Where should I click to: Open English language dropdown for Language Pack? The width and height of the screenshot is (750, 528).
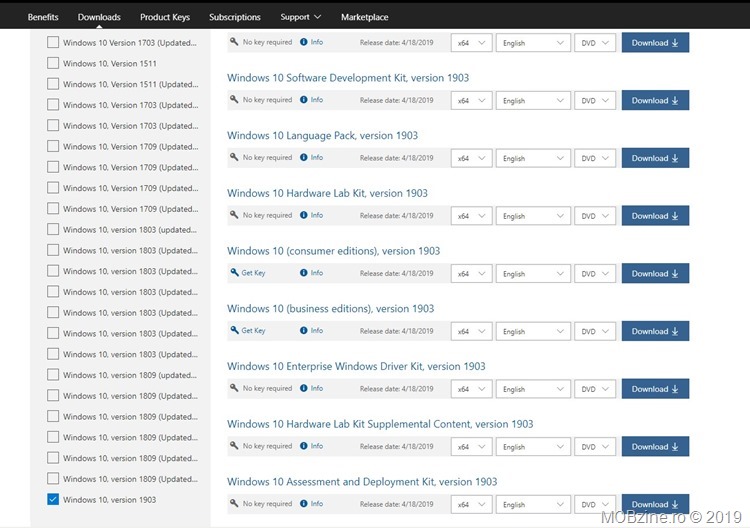click(x=533, y=158)
